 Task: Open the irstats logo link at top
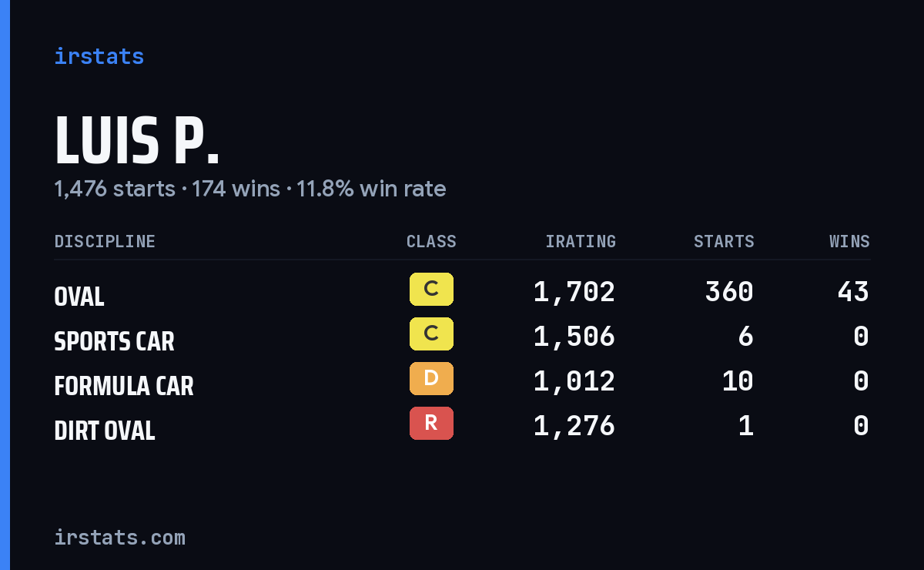(x=99, y=56)
